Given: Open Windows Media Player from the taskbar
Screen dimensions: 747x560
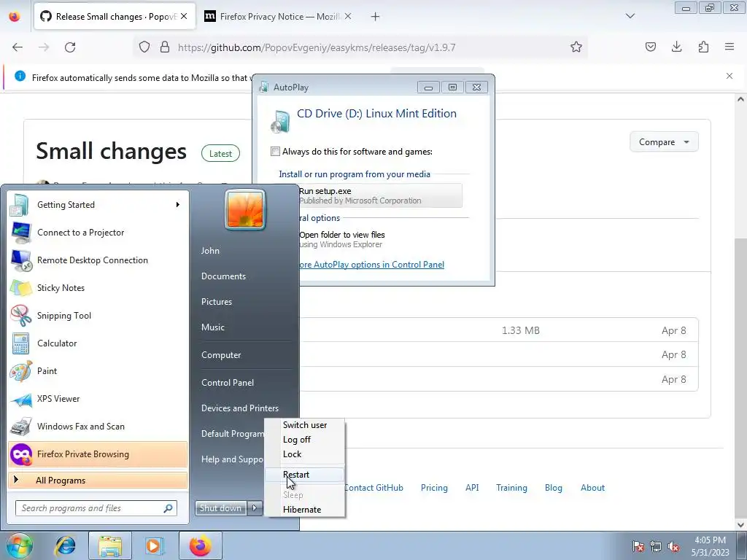Looking at the screenshot, I should (x=155, y=545).
